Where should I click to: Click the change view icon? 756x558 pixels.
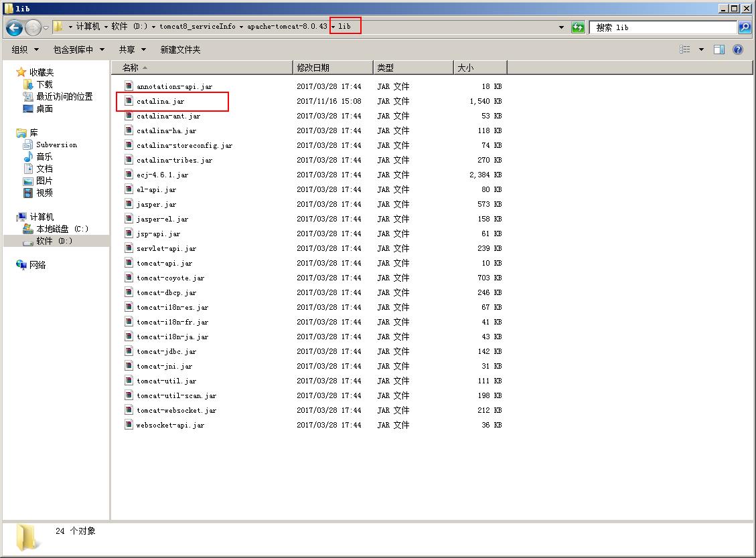click(684, 50)
